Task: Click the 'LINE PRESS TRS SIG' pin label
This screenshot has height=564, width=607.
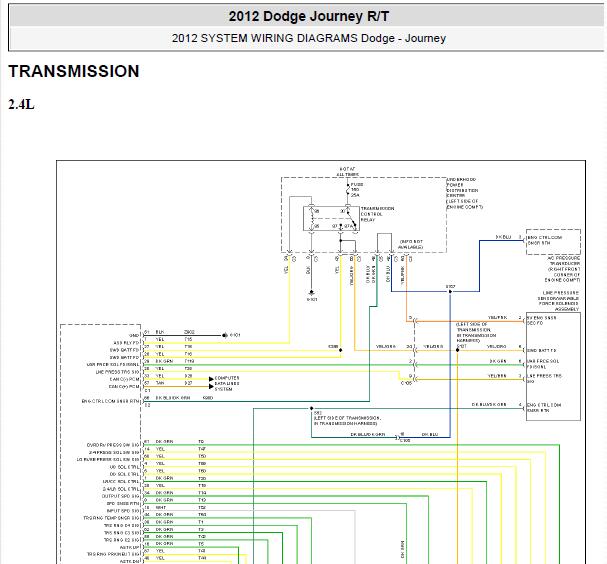Action: [x=117, y=372]
